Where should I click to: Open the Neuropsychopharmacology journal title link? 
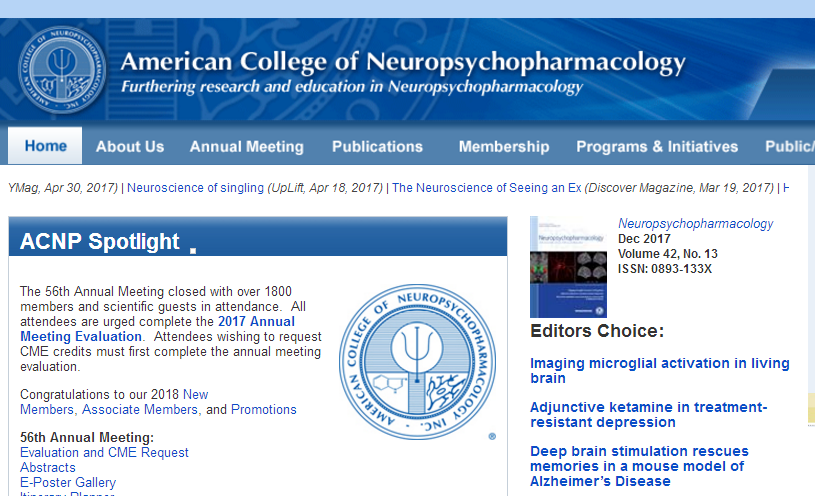pyautogui.click(x=695, y=224)
